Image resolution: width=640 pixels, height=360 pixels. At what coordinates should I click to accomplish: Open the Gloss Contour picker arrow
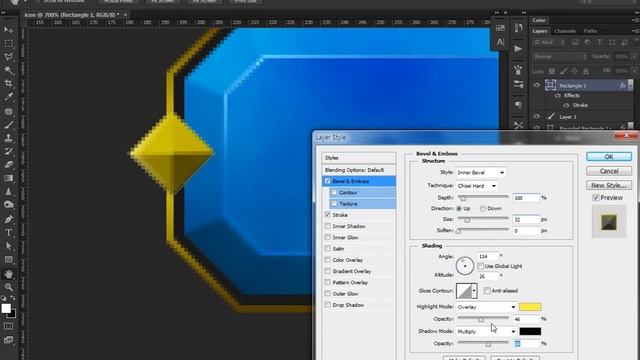pyautogui.click(x=474, y=291)
